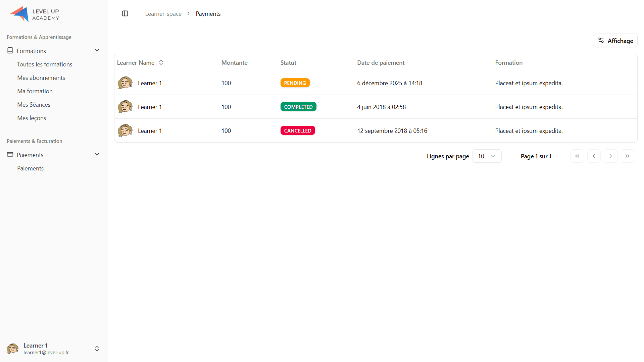The width and height of the screenshot is (644, 362).
Task: Click the Paiements credit card icon
Action: click(x=10, y=155)
